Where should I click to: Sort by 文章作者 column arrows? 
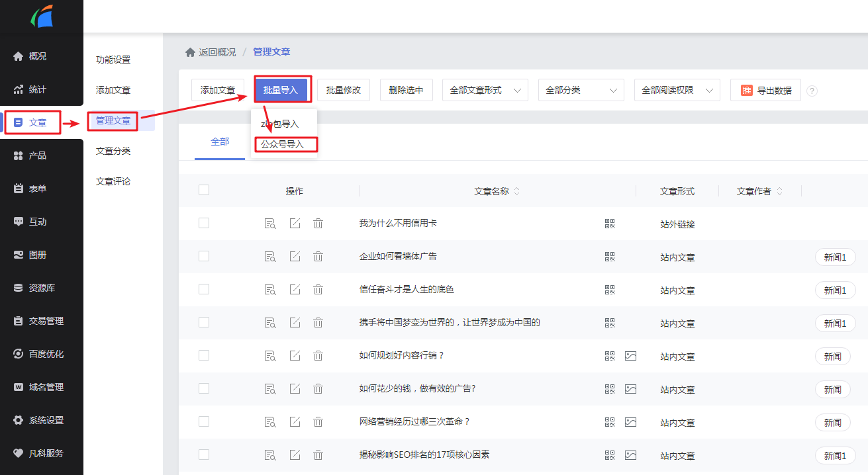(x=780, y=191)
